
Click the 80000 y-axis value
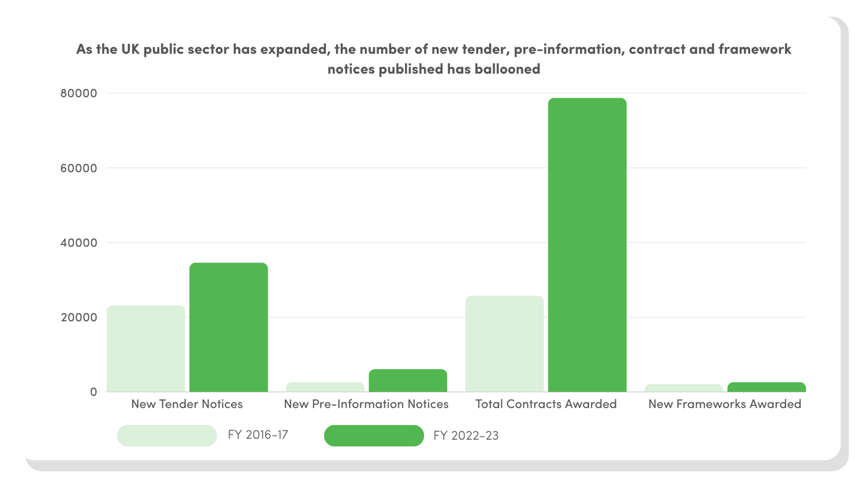tap(78, 93)
